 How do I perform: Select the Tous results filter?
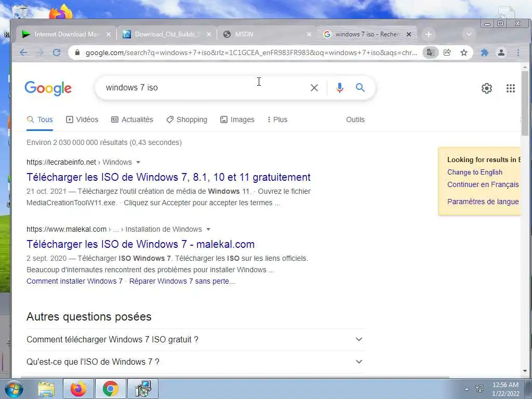[x=39, y=120]
